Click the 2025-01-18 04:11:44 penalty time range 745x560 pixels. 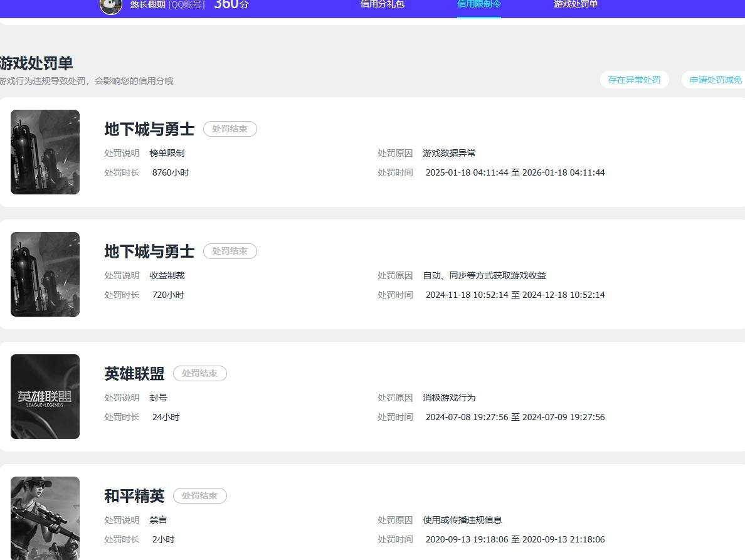(515, 172)
